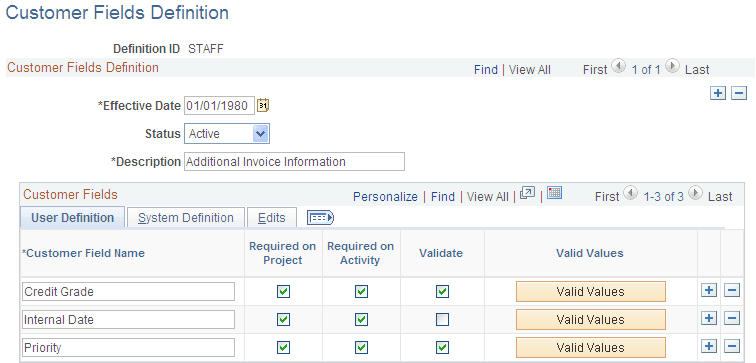
Task: Open the Edits tab
Action: [x=271, y=218]
